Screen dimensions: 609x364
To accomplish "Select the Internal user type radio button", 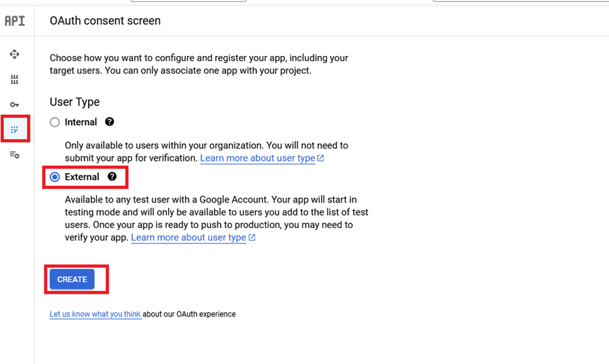I will click(x=55, y=122).
